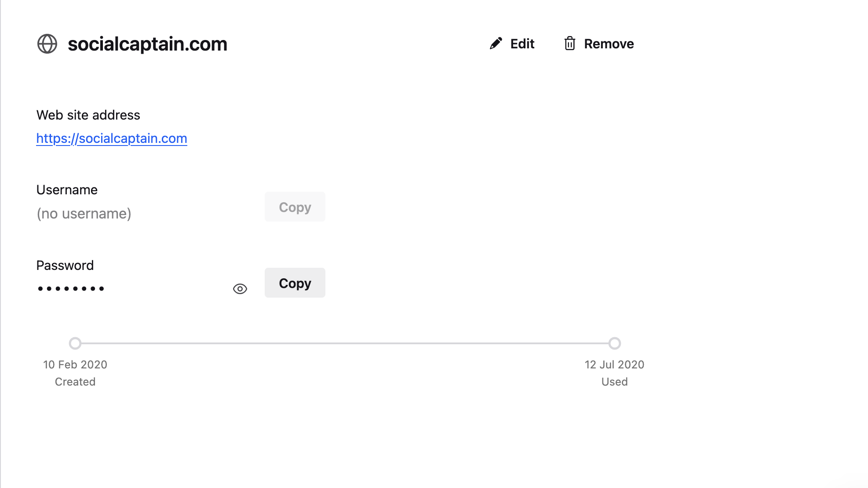Reveal the password with the eye icon
Screen dimensions: 868x488
pos(240,289)
